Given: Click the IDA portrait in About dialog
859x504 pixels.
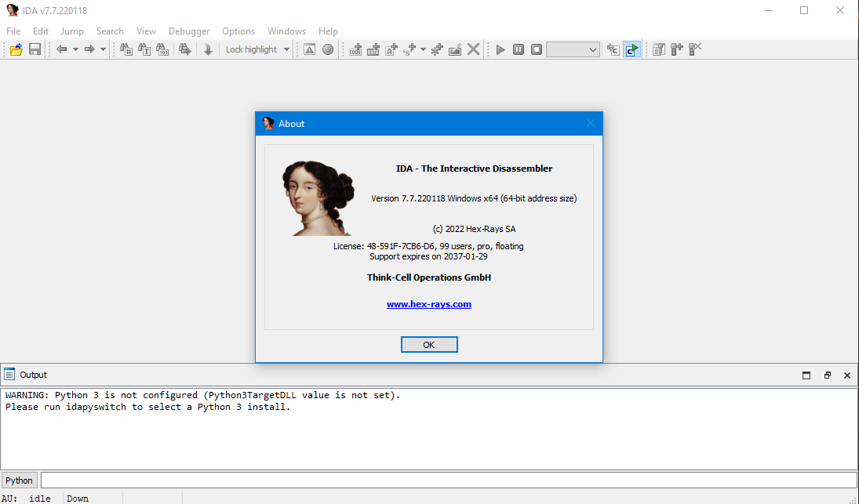Looking at the screenshot, I should click(x=318, y=198).
